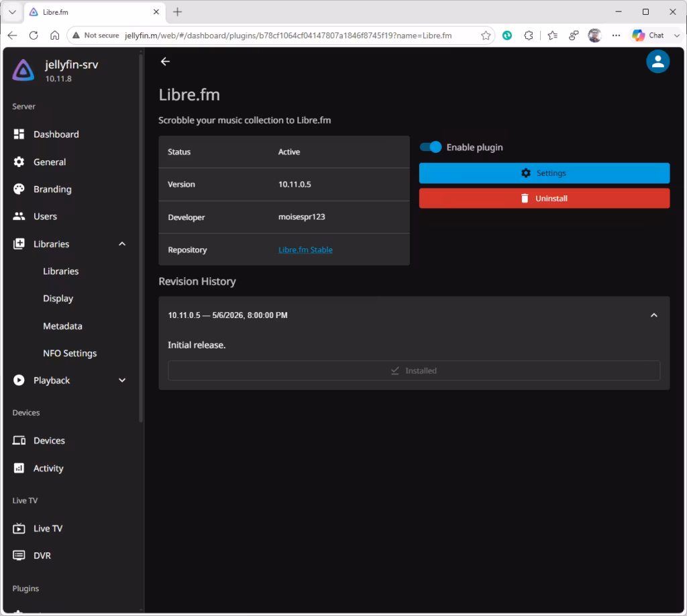Click the version value 10.11.0.5
687x616 pixels.
pyautogui.click(x=295, y=185)
